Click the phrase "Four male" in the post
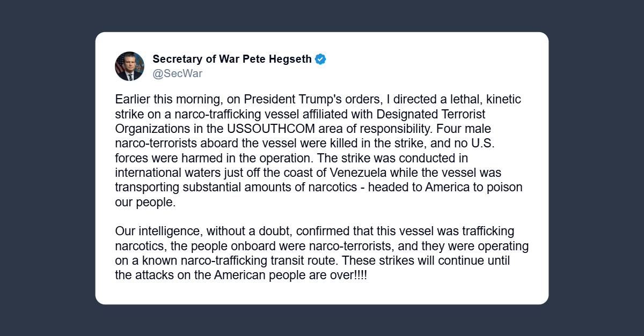The width and height of the screenshot is (644, 336). pyautogui.click(x=468, y=129)
